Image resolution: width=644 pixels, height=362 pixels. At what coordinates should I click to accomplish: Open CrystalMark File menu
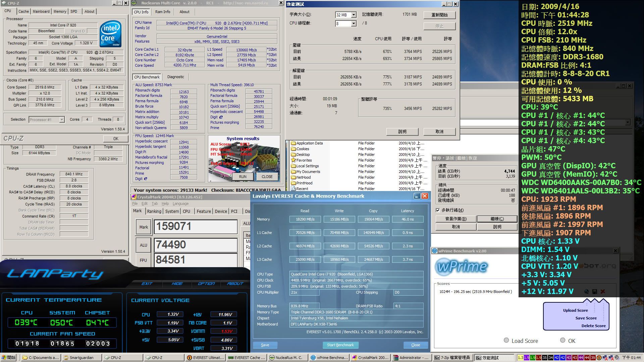pos(135,203)
